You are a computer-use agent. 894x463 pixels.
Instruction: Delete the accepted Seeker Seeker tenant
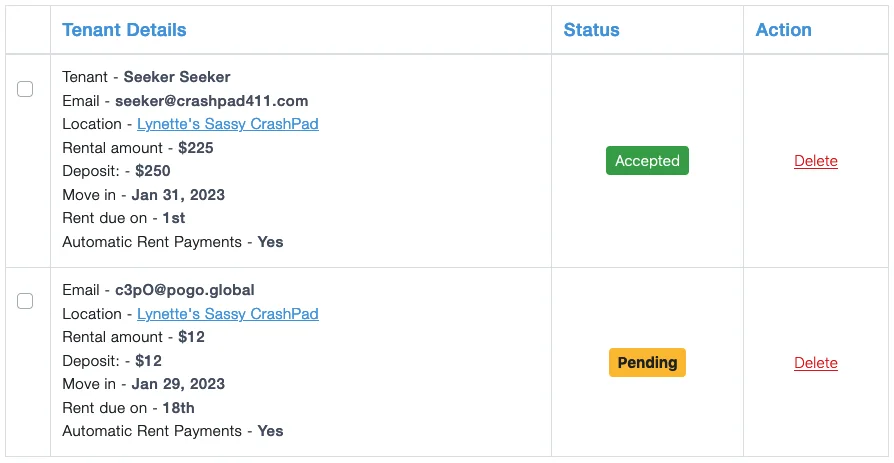[x=816, y=161]
